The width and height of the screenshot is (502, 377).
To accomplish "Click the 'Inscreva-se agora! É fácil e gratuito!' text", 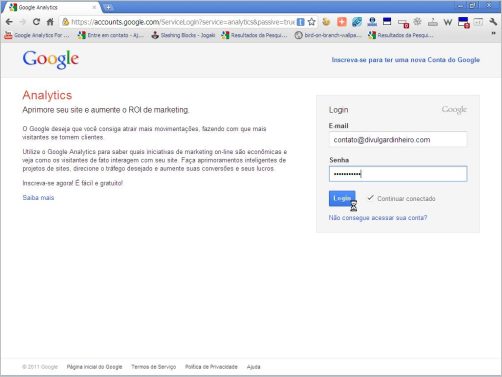I will click(73, 183).
